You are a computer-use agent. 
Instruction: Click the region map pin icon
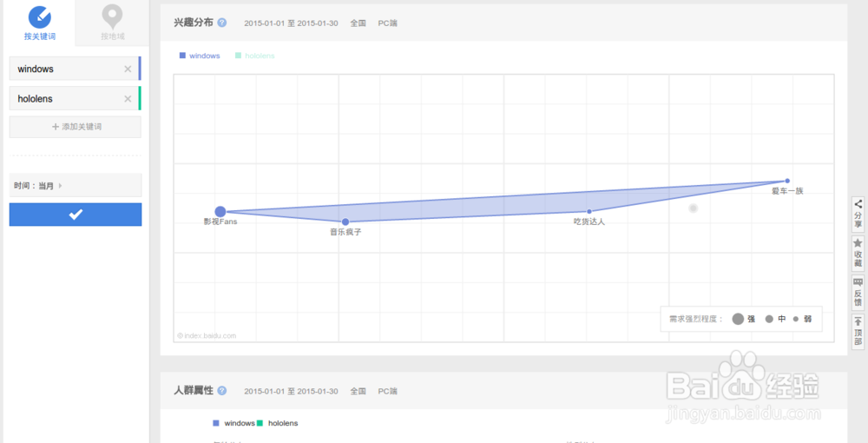pyautogui.click(x=112, y=17)
